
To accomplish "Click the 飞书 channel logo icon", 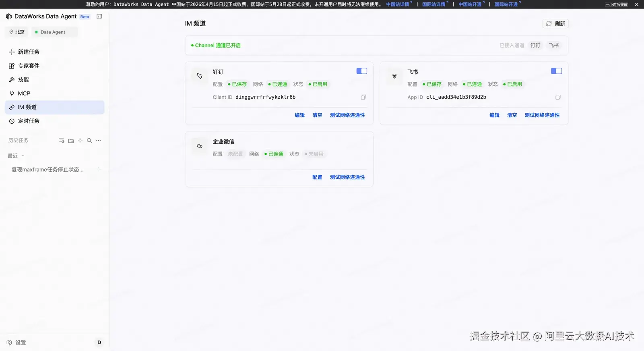I will pyautogui.click(x=394, y=76).
